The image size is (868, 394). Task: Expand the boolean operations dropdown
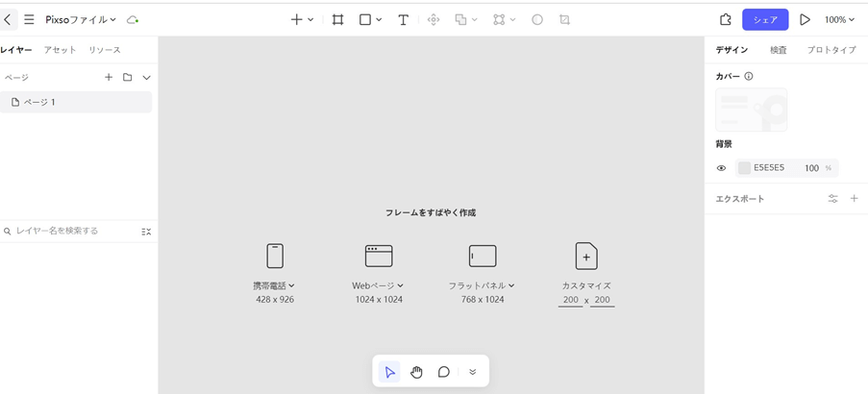(475, 20)
